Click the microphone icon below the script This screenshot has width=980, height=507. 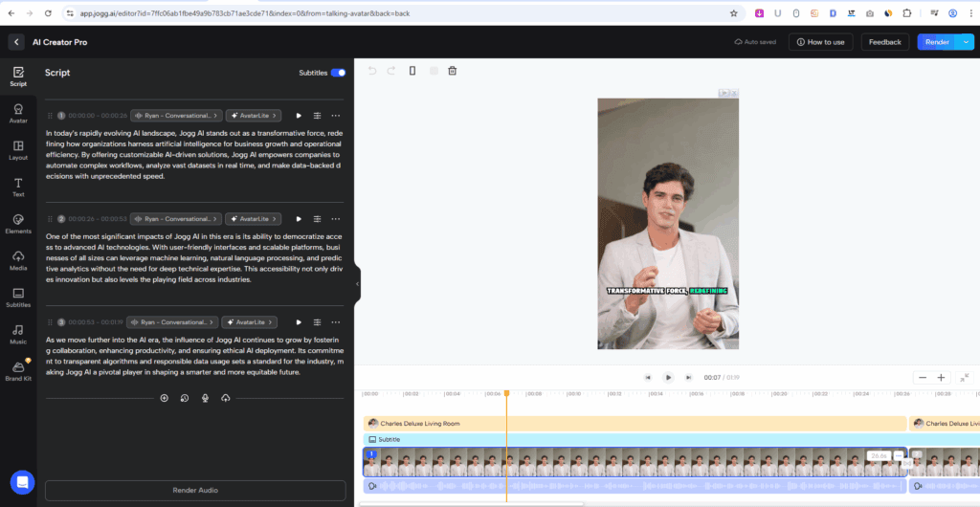click(205, 398)
